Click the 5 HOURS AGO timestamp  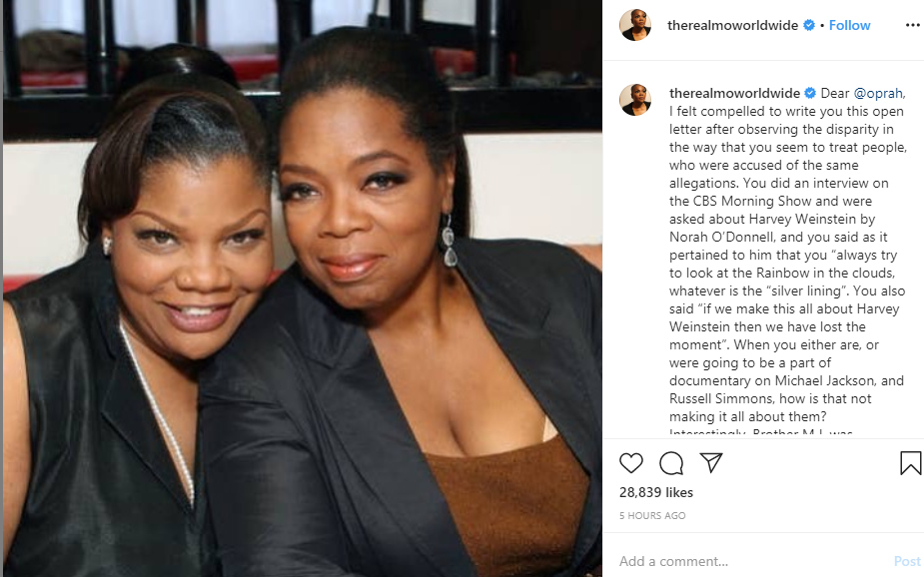pyautogui.click(x=652, y=515)
